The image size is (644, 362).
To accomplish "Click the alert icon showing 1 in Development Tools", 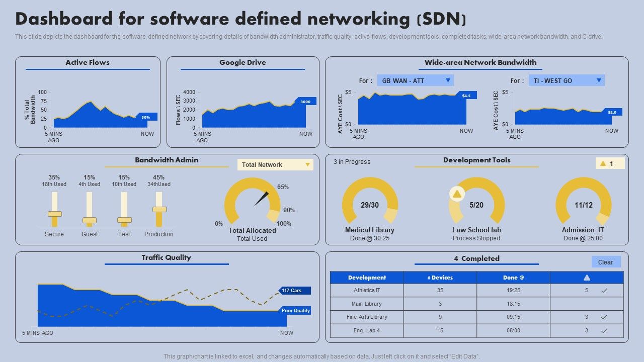I will pyautogui.click(x=610, y=163).
